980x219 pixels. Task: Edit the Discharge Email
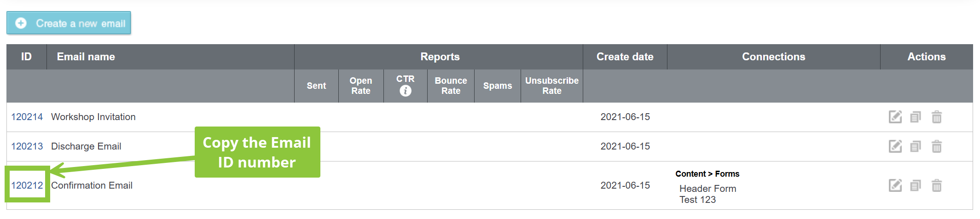pyautogui.click(x=895, y=146)
